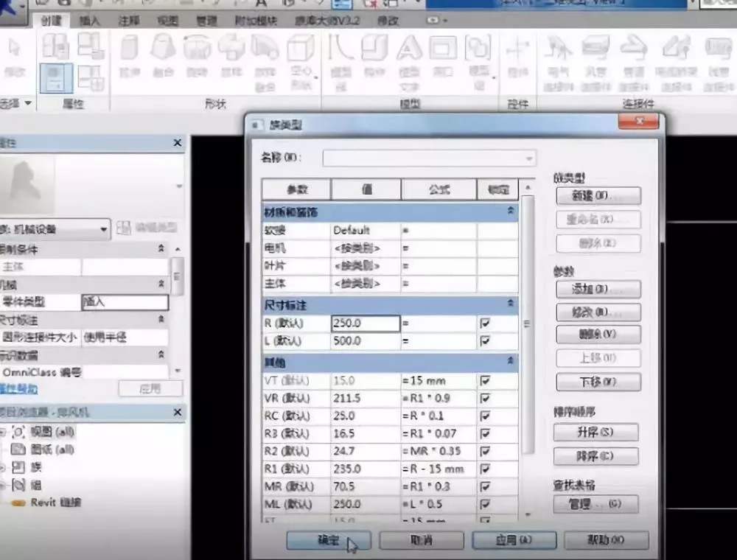Toggle the lock checkbox for RC (默认)

click(485, 416)
